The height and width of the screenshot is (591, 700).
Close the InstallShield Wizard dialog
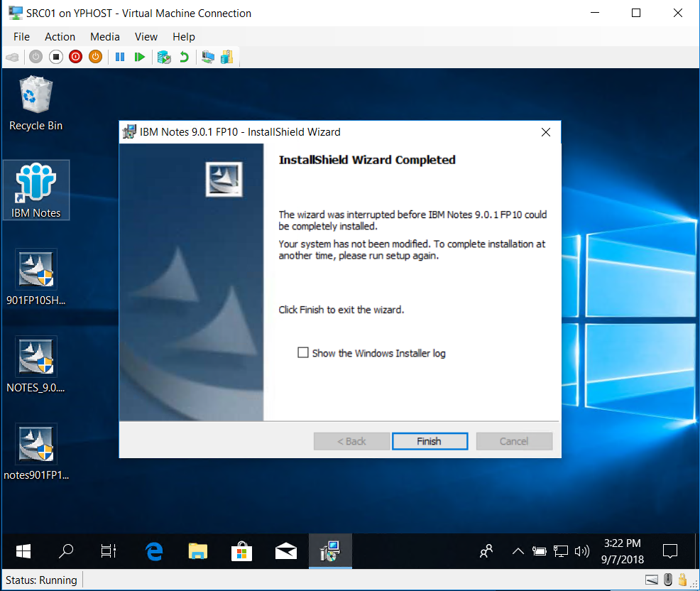545,132
